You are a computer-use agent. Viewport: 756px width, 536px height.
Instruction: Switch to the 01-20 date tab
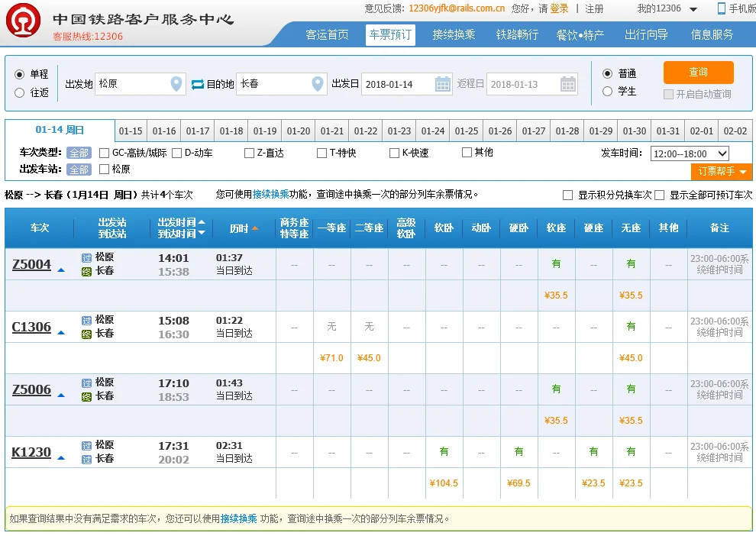click(x=299, y=131)
